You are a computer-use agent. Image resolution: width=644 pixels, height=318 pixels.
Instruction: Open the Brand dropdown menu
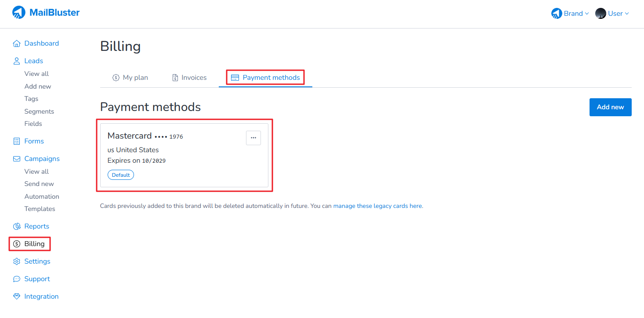(x=570, y=14)
